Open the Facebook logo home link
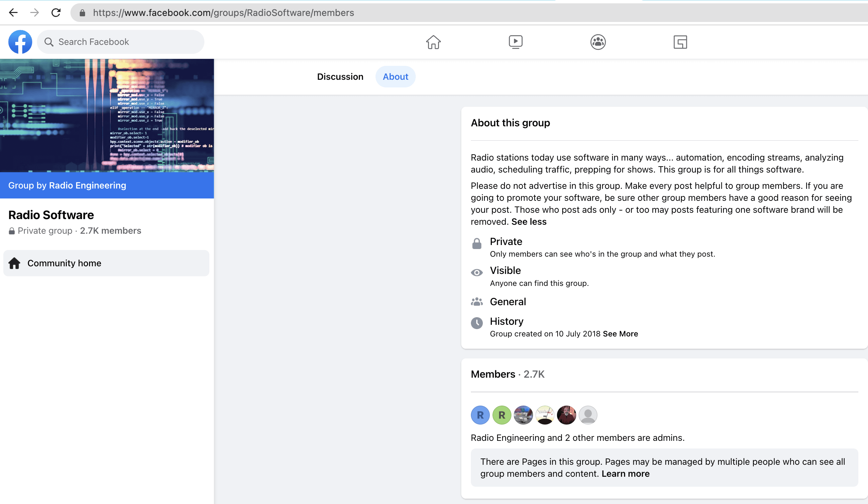Screen dimensions: 868x504 (20, 42)
